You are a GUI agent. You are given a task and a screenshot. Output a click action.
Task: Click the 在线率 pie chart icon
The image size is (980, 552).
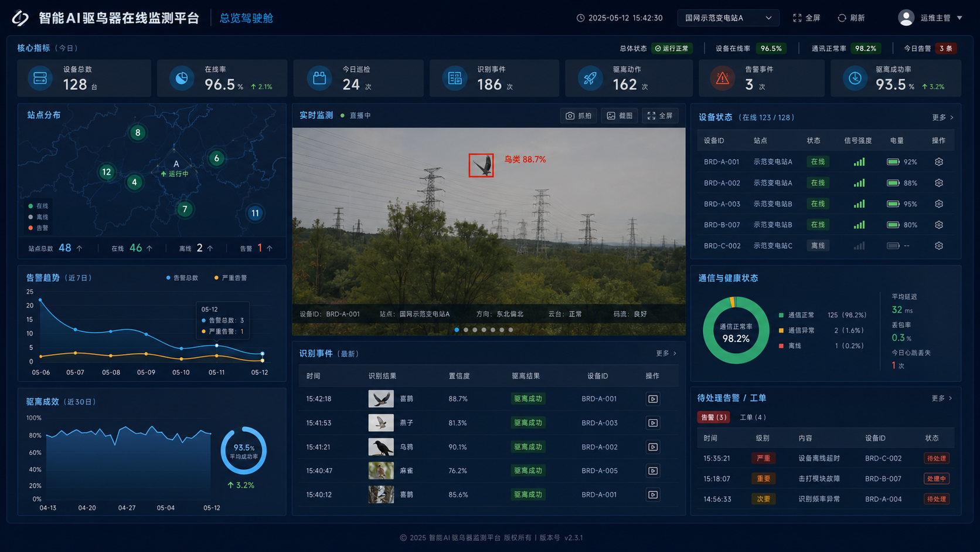[182, 78]
